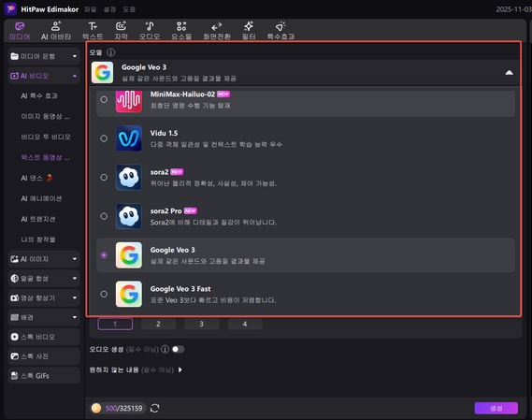This screenshot has height=420, width=532.
Task: Select the Text tool in the toolbar
Action: point(93,31)
